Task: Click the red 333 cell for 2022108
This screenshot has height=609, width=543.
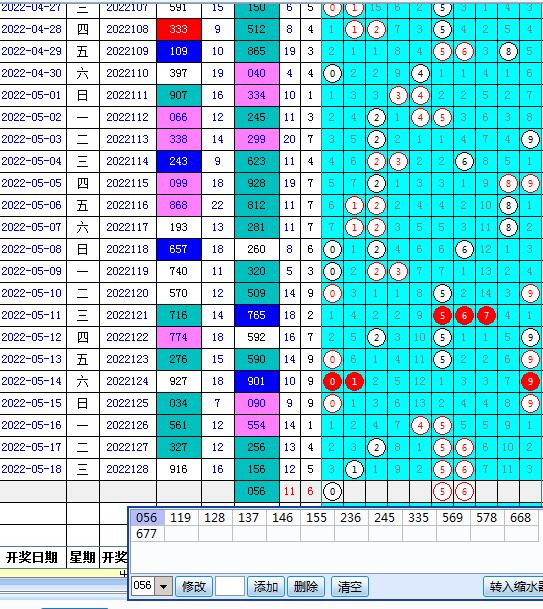Action: pos(179,29)
